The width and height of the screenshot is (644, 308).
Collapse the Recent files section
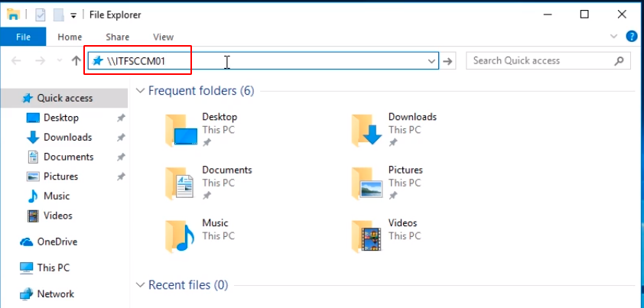(140, 285)
